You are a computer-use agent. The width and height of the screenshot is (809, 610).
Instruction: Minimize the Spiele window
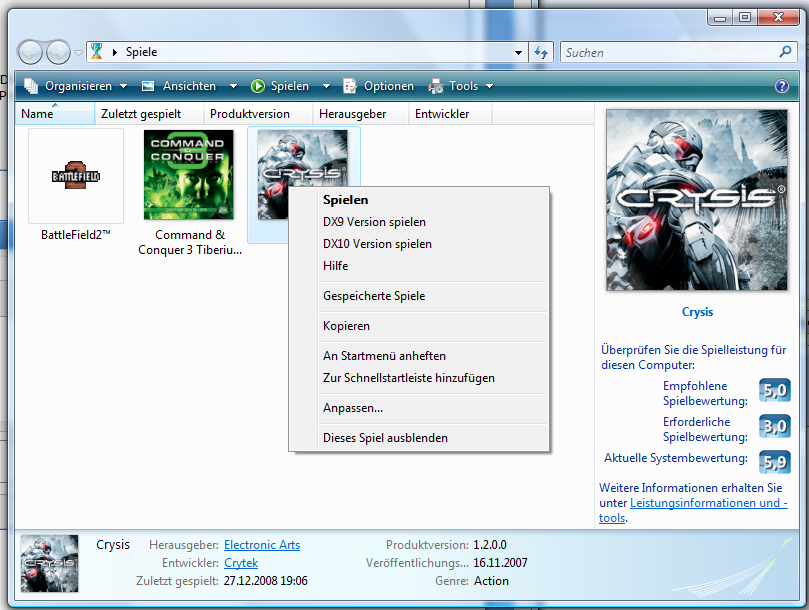[x=720, y=18]
